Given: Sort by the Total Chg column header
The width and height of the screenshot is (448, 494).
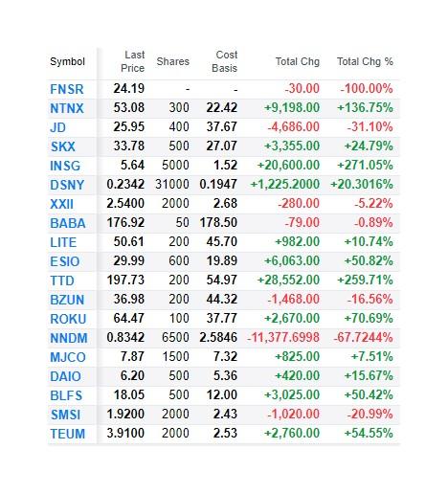Looking at the screenshot, I should click(298, 61).
